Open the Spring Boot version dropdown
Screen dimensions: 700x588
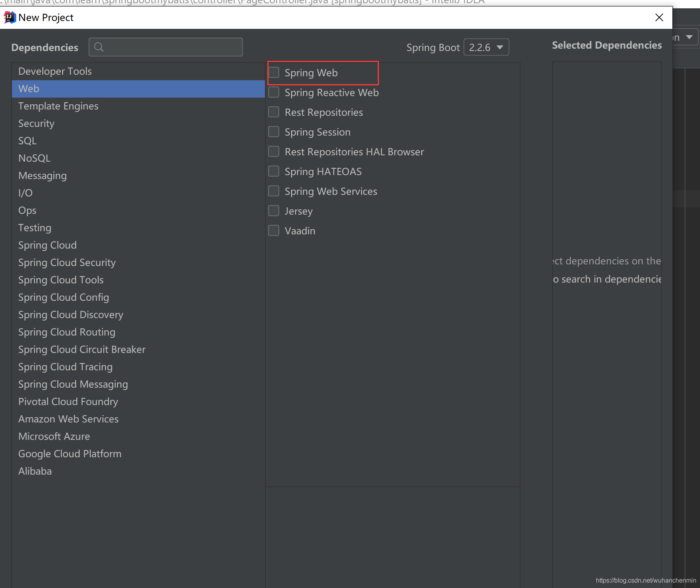tap(486, 47)
